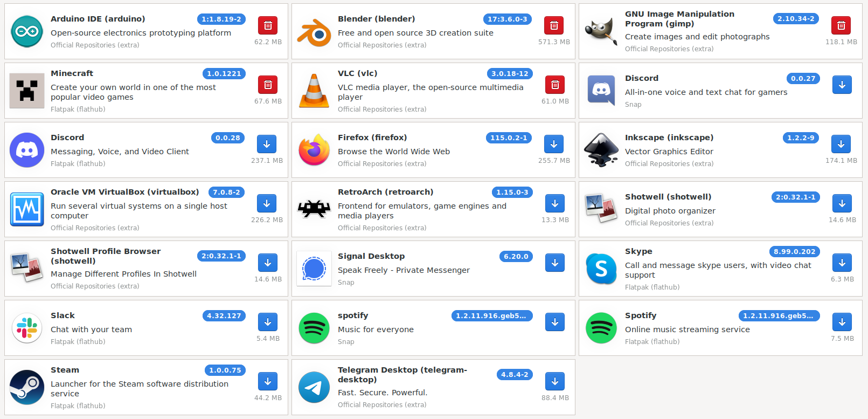Remove VLC with its red trash button
Screen dimensions: 868x419
point(555,85)
